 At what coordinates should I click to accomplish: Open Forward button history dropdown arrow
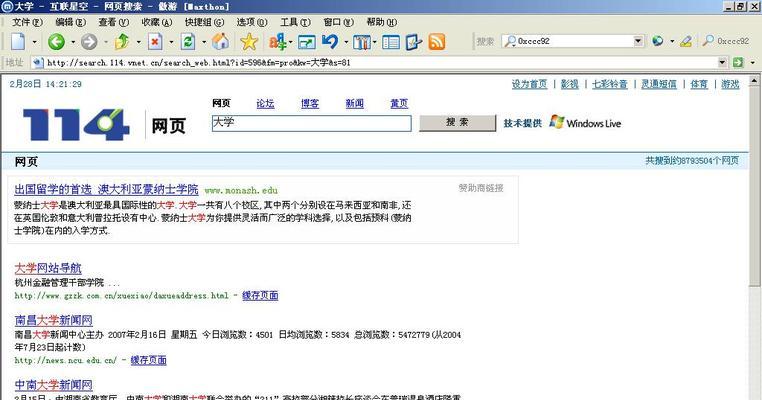click(105, 42)
